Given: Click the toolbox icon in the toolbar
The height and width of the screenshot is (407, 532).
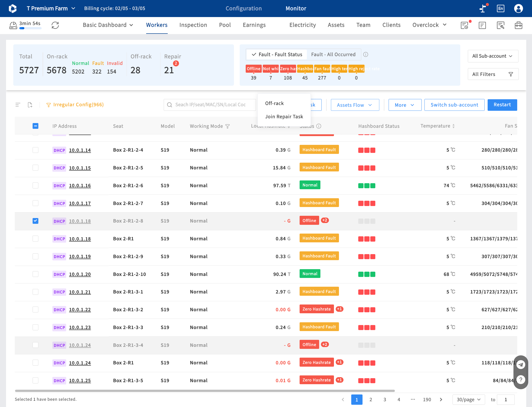Looking at the screenshot, I should [518, 25].
